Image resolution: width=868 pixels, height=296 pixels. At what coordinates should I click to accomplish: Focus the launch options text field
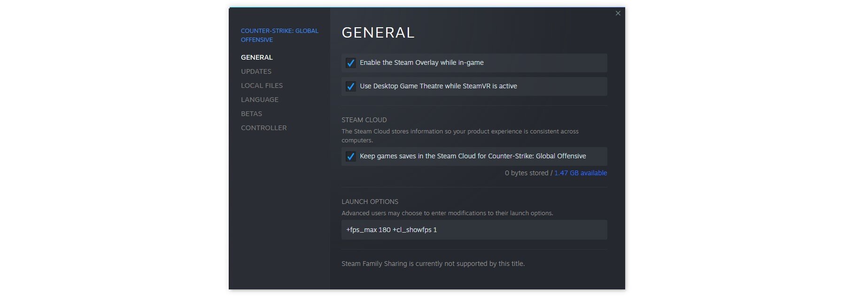point(474,230)
